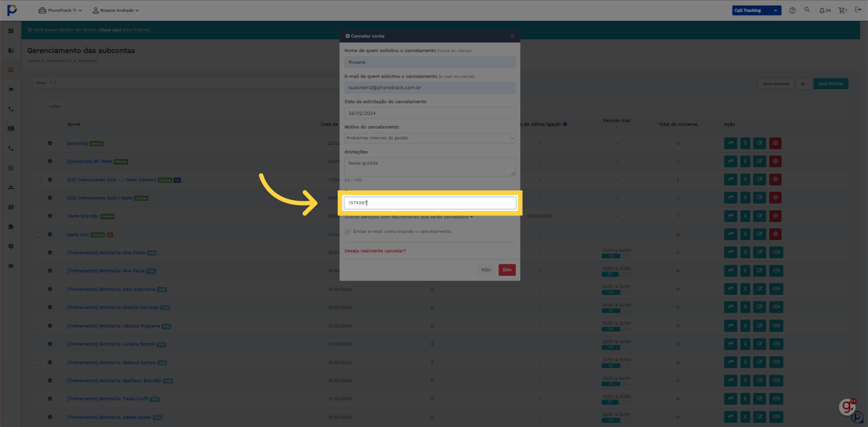868x427 pixels.
Task: Click the logout icon in top bar
Action: [x=858, y=9]
